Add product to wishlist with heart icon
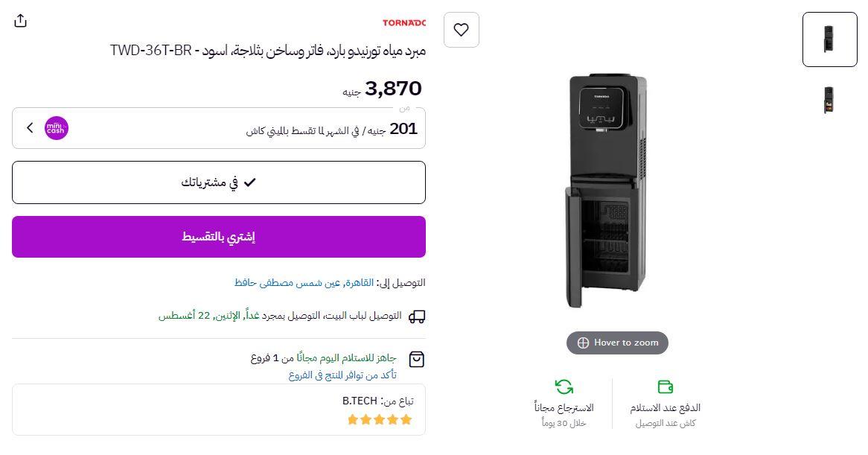Screen dimensions: 868x455 tap(461, 30)
